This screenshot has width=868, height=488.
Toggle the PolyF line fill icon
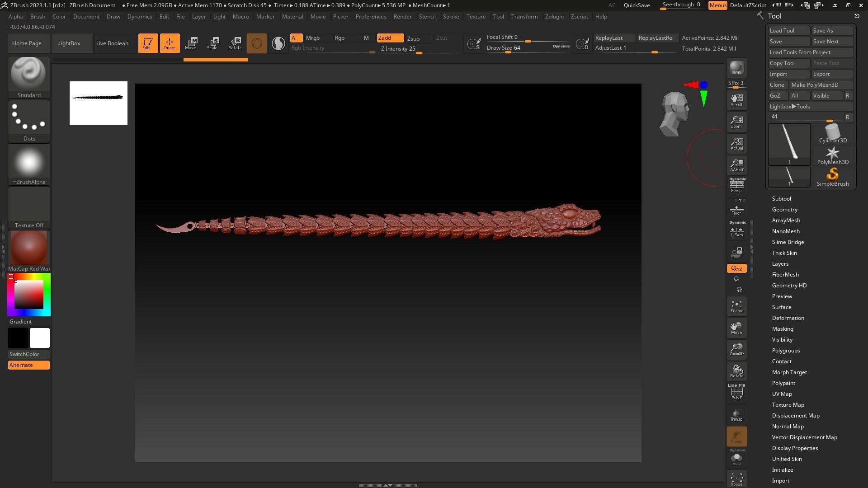point(736,392)
